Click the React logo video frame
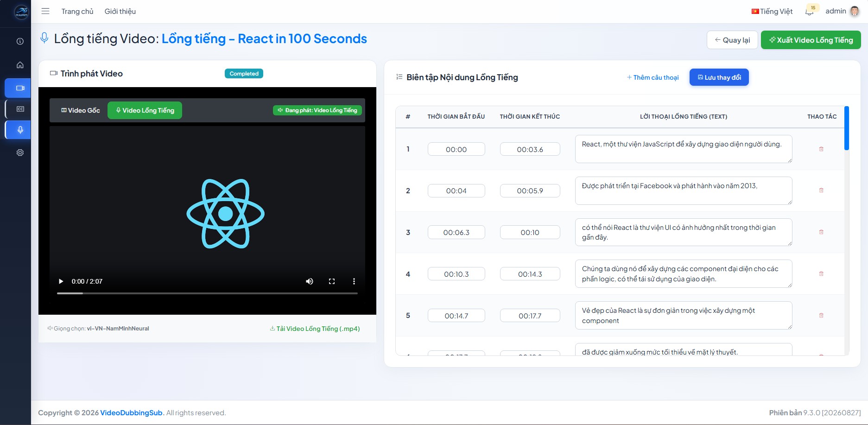This screenshot has width=868, height=425. click(x=226, y=214)
